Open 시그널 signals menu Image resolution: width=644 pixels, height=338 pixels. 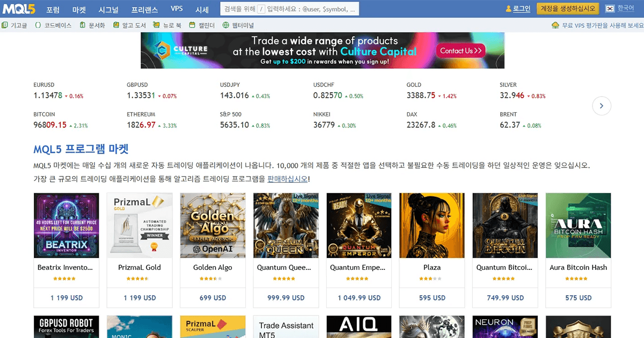108,9
